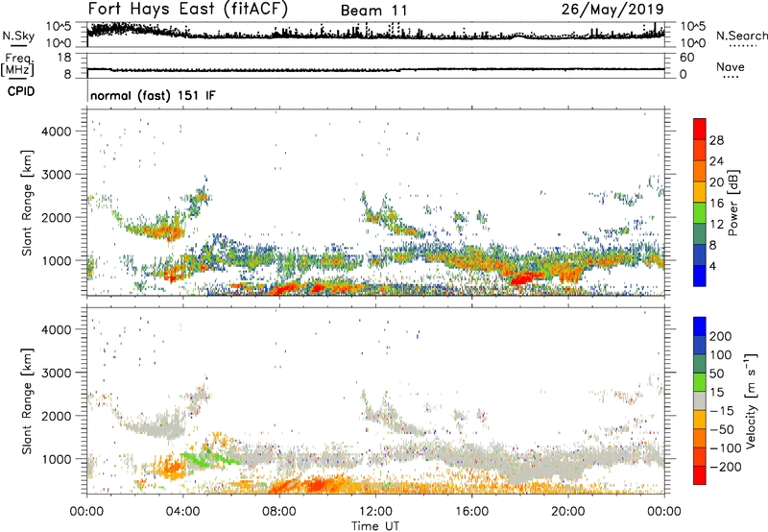Click the 'Beam 11' label
768x532 pixels.
click(x=373, y=11)
